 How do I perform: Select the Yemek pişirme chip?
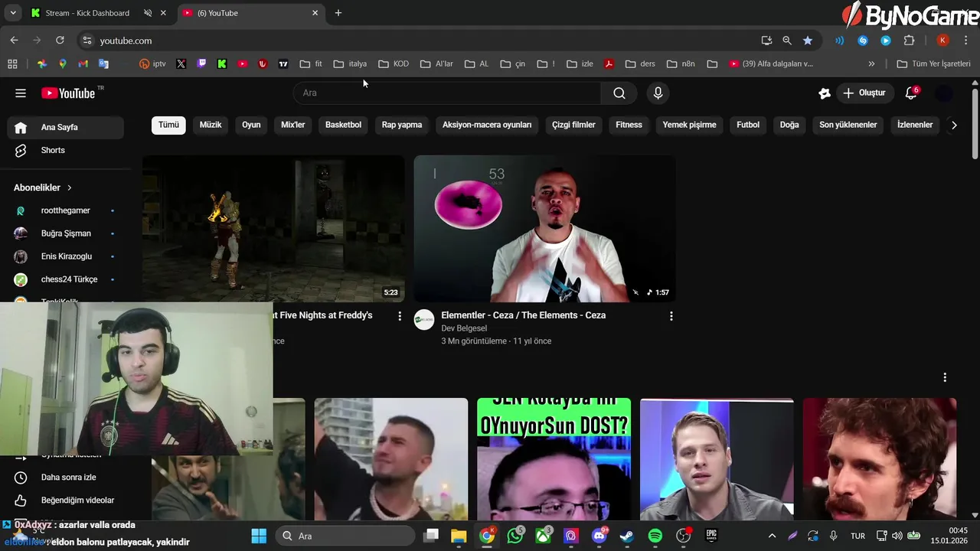coord(689,125)
